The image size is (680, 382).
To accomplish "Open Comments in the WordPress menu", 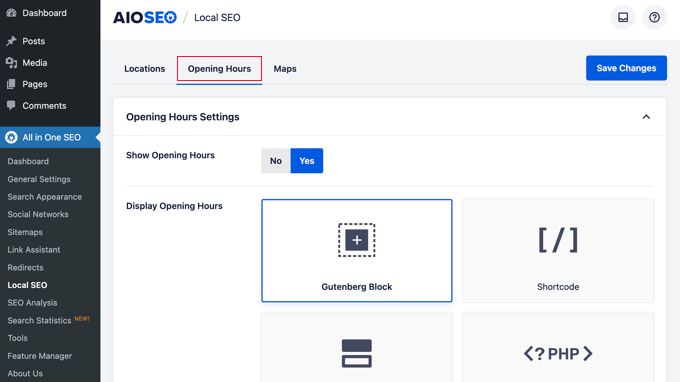I will pyautogui.click(x=44, y=106).
